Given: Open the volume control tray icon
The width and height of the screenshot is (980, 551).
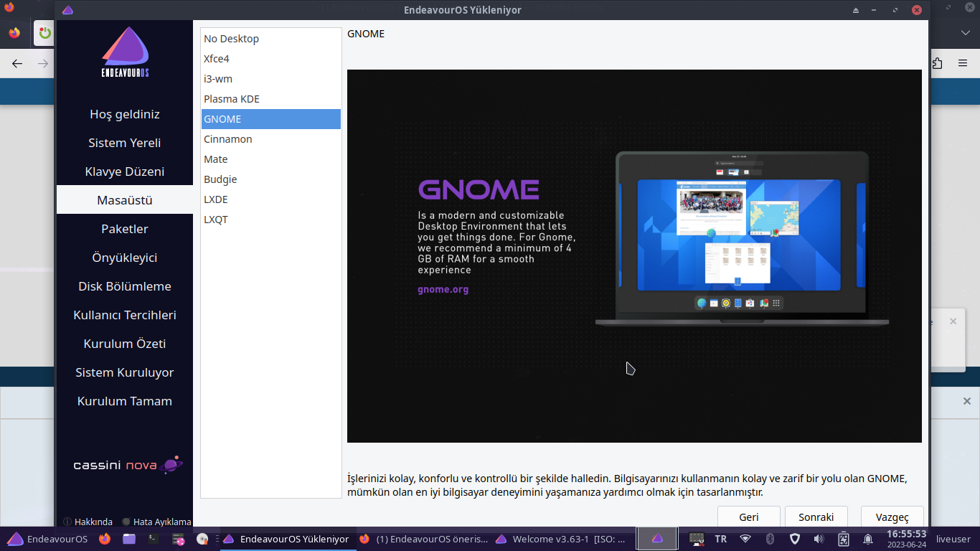Looking at the screenshot, I should 819,539.
